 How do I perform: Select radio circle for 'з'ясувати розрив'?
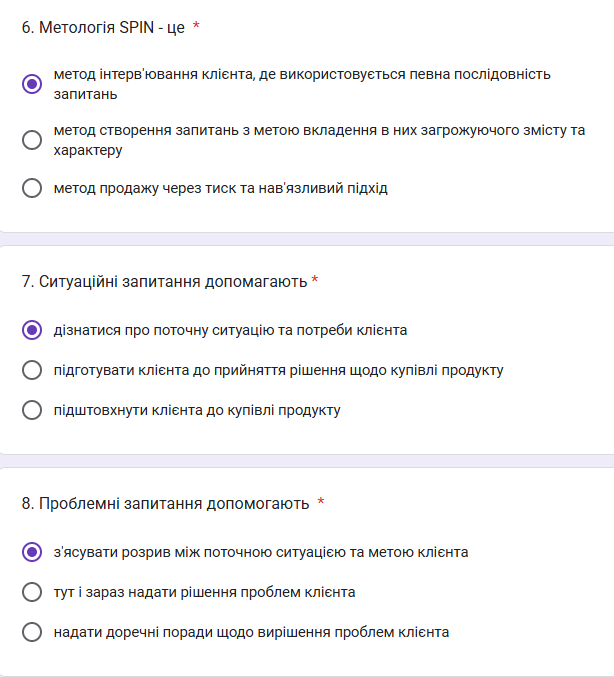click(32, 552)
